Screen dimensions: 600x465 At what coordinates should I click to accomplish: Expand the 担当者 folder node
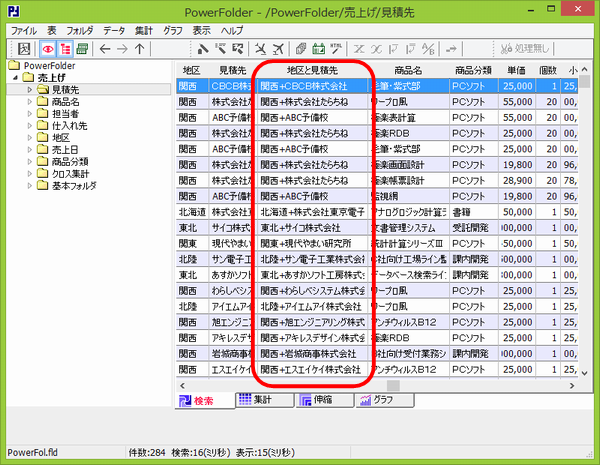point(29,114)
